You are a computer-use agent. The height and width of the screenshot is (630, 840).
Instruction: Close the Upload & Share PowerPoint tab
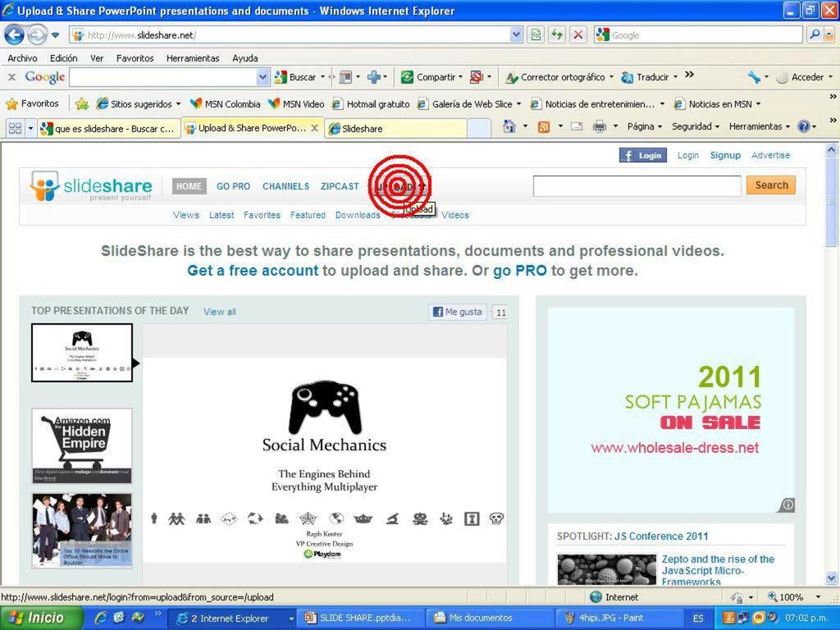(x=315, y=128)
